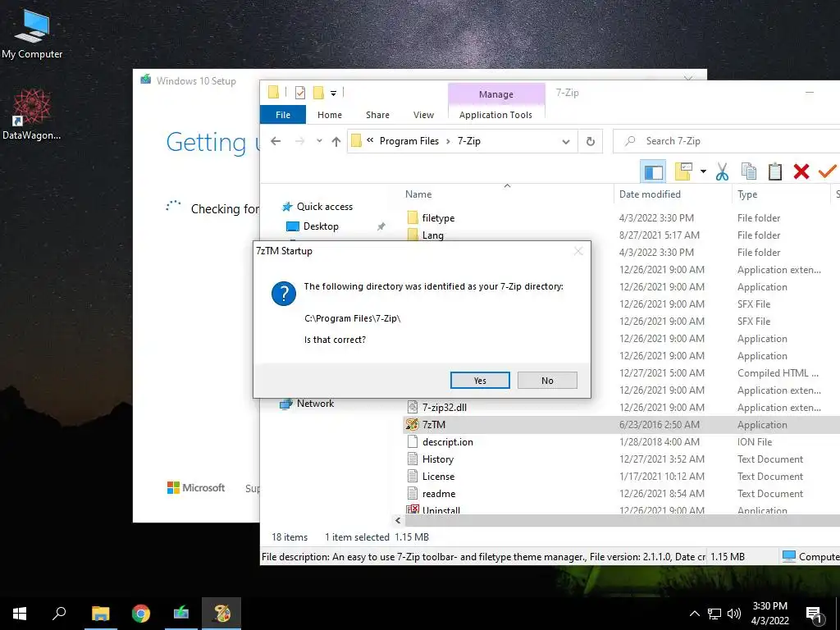Switch to Windows 10 Setup taskbar icon

pyautogui.click(x=181, y=614)
